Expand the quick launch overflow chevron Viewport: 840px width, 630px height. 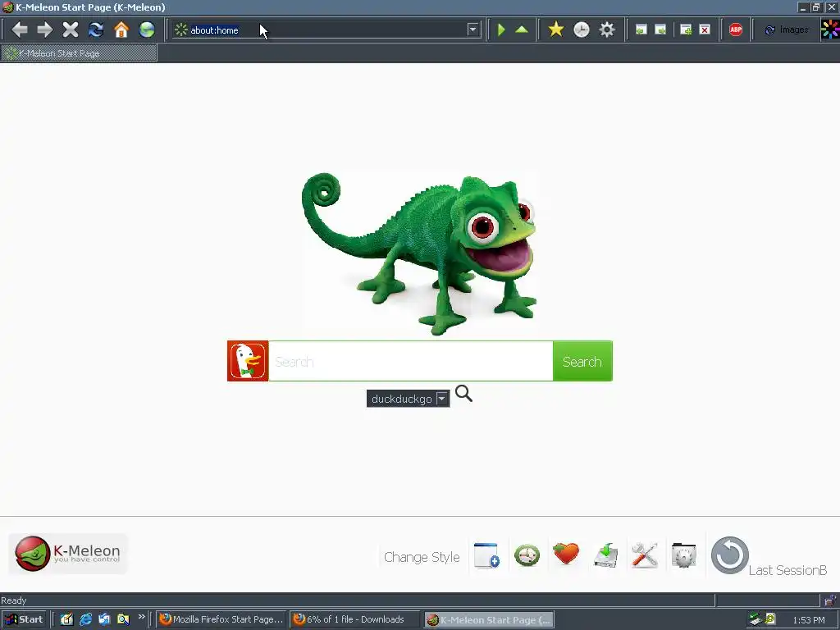pos(141,617)
